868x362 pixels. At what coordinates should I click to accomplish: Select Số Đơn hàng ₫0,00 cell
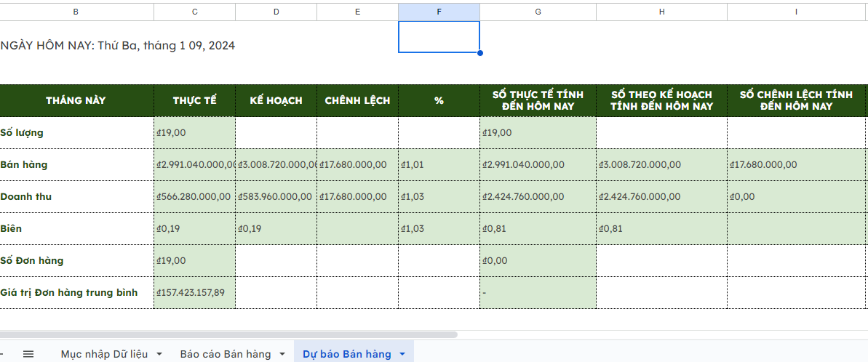538,260
